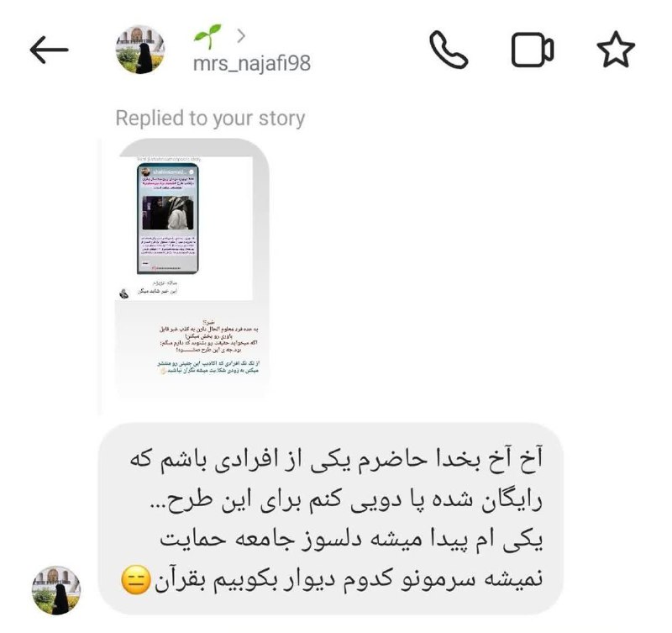672x633 pixels.
Task: Tap the blue Persian text in story preview
Action: [208, 367]
